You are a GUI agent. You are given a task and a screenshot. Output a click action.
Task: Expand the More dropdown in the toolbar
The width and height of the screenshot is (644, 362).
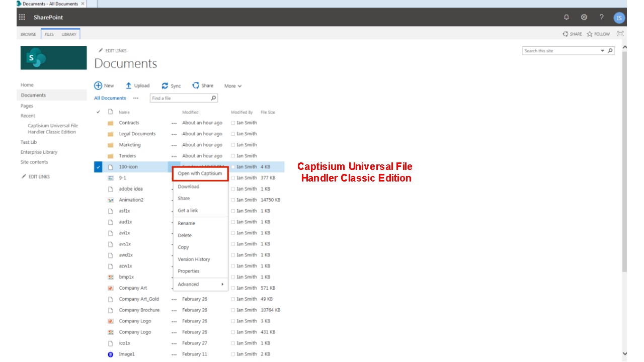233,86
